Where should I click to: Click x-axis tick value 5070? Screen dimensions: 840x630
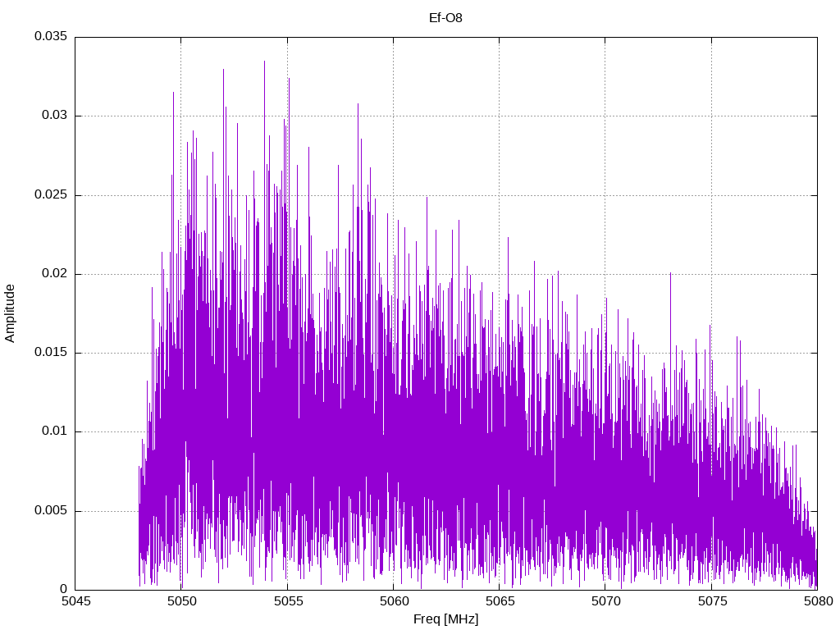click(606, 601)
